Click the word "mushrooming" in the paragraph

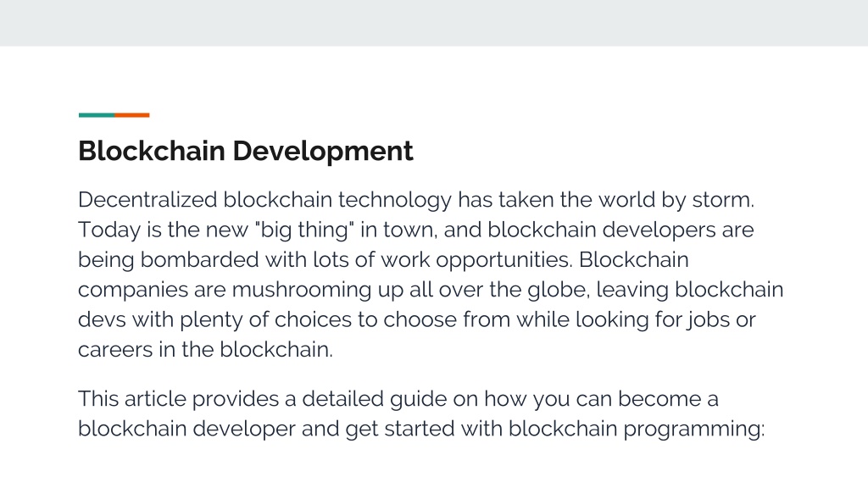coord(301,290)
